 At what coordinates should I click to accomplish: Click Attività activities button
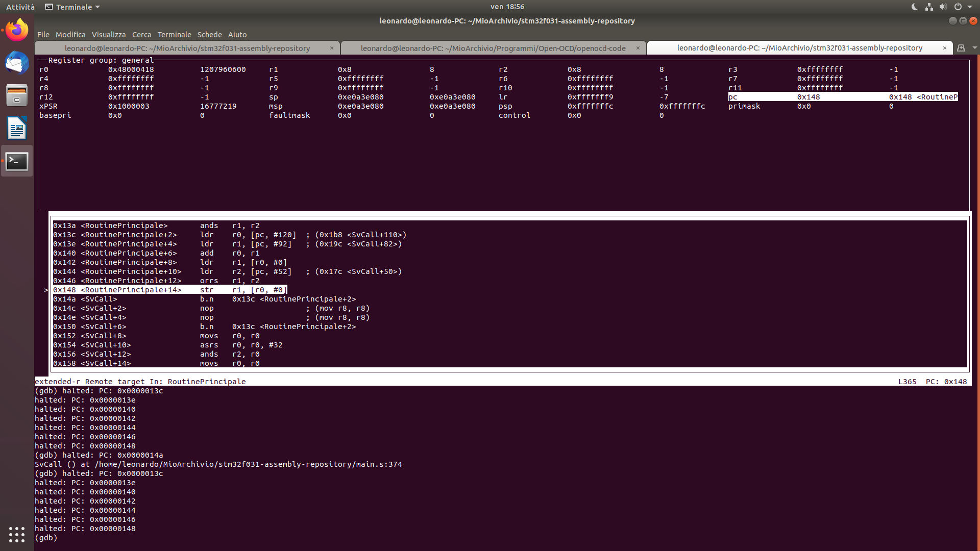click(x=20, y=7)
